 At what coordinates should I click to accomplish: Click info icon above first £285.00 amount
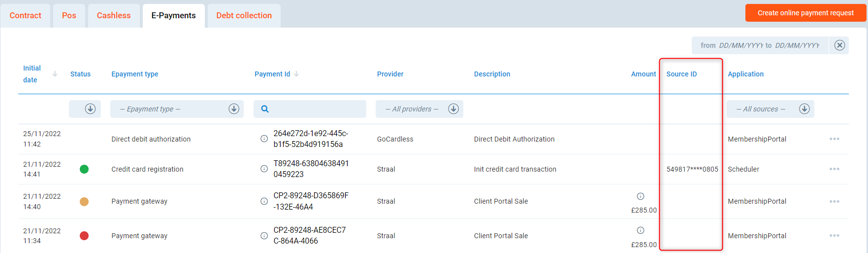point(641,196)
